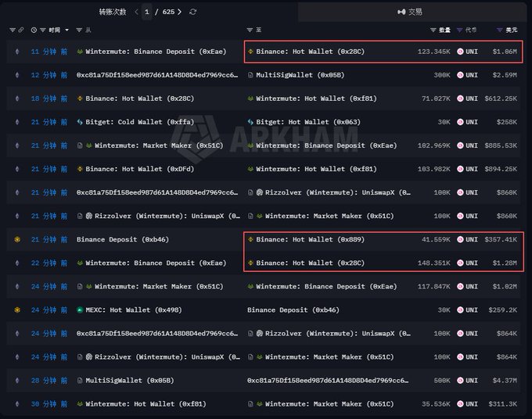Image resolution: width=532 pixels, height=419 pixels.
Task: Click the MEXC logo icon beside Hot Wallet (0x498)
Action: (80, 310)
